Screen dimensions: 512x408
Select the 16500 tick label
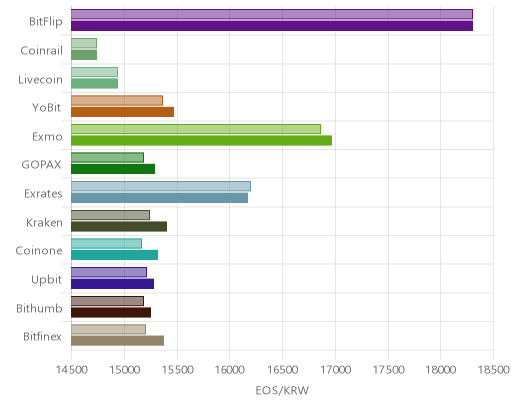[x=282, y=370]
